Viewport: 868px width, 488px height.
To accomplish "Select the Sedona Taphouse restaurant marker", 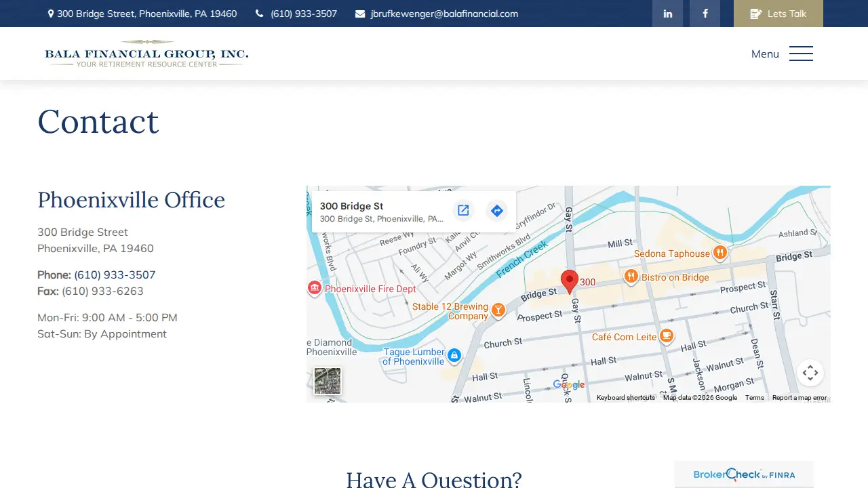I will (720, 253).
